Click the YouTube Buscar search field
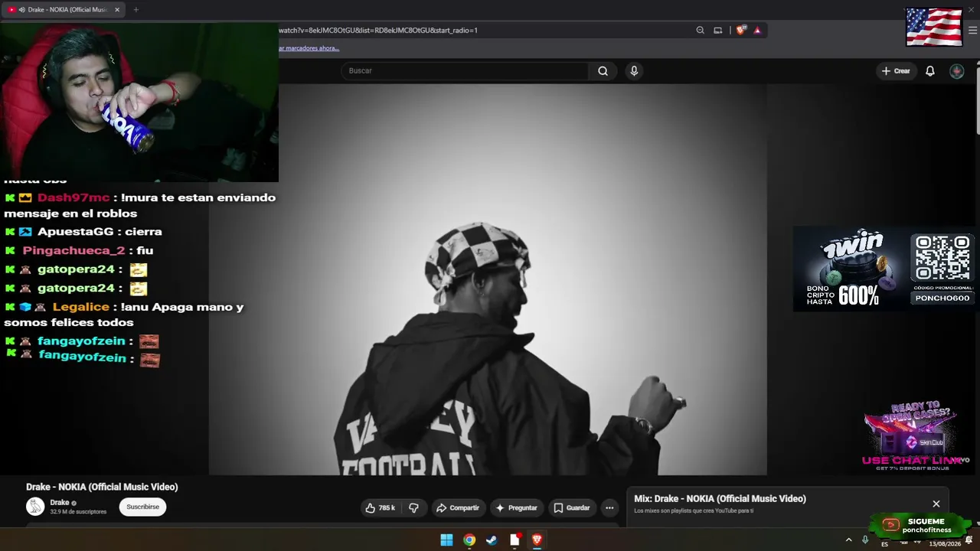 coord(465,71)
